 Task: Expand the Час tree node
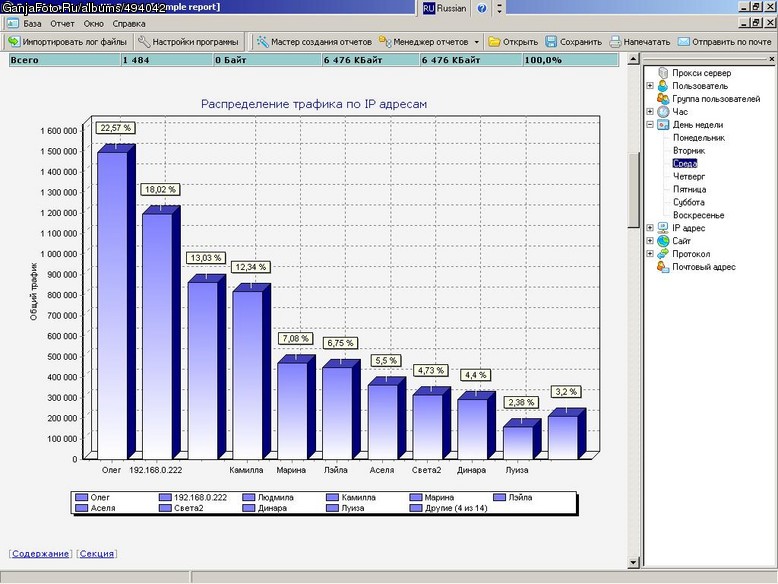tap(650, 112)
